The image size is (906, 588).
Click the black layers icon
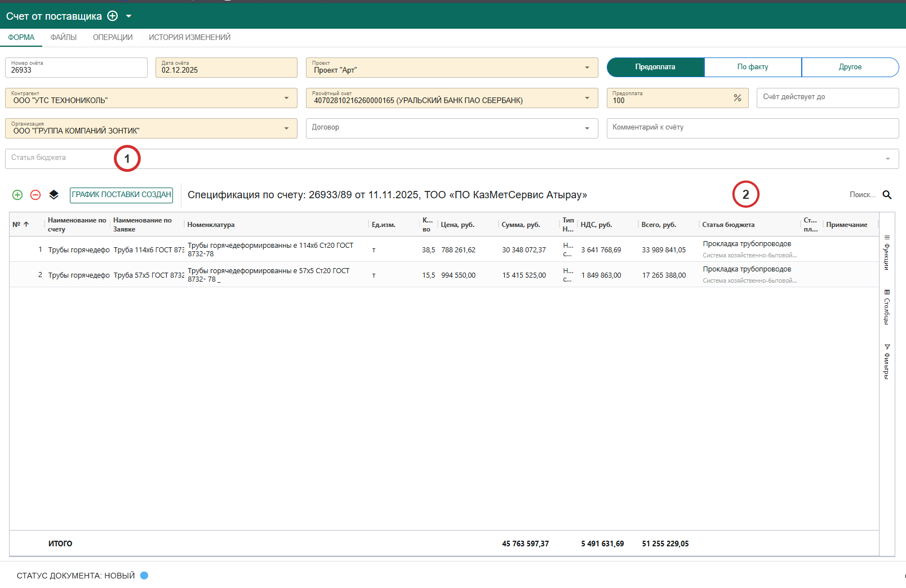point(54,195)
